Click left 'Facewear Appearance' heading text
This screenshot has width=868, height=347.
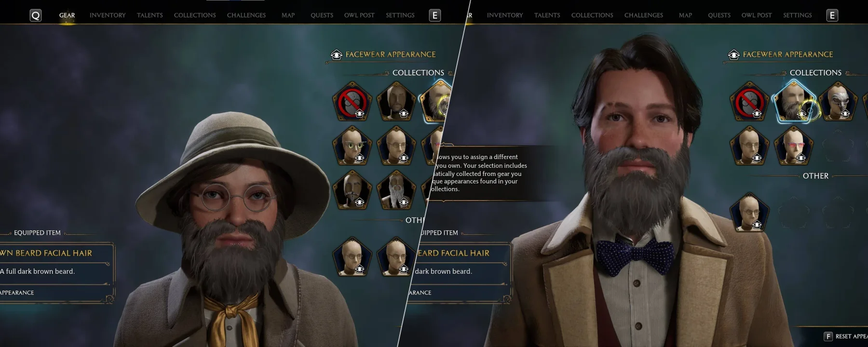[391, 54]
